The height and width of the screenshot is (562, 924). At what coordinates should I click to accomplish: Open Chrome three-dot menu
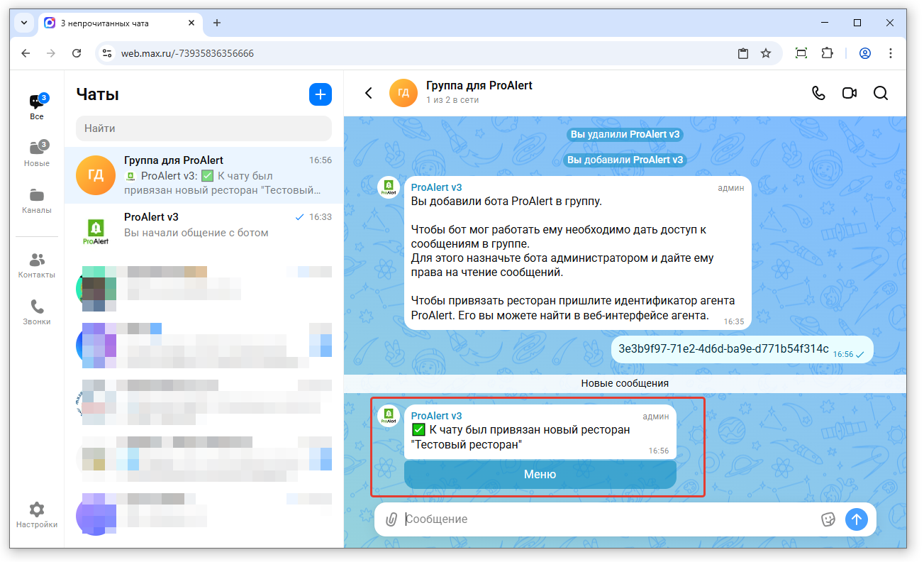coord(891,53)
